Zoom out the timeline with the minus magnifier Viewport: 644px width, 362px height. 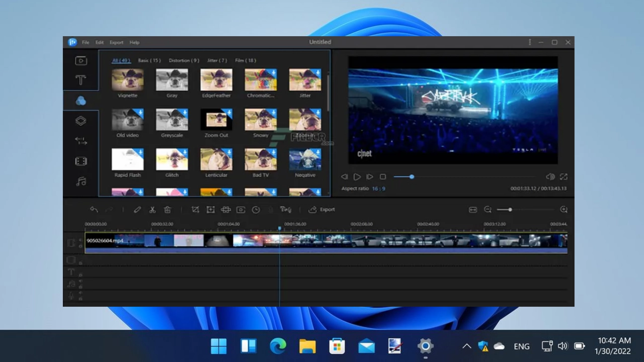tap(488, 210)
